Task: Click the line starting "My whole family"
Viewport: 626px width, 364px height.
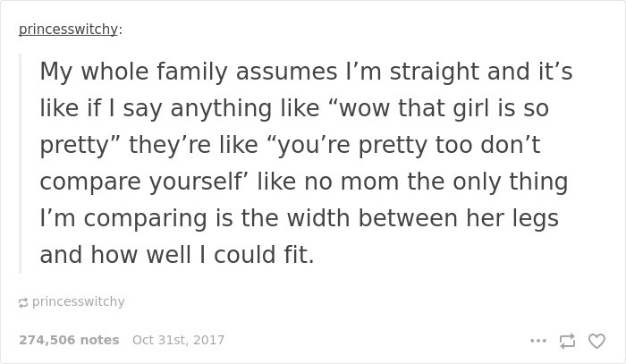Action: tap(306, 72)
